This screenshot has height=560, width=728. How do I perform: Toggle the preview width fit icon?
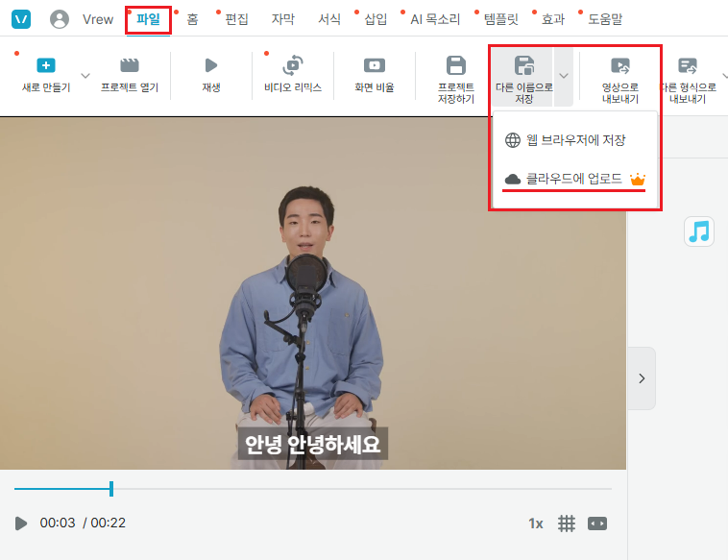pos(597,523)
